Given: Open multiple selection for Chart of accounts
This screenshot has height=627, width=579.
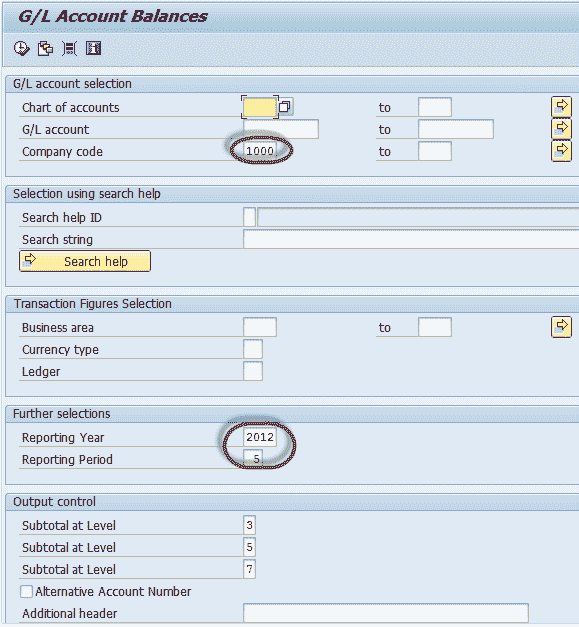Looking at the screenshot, I should pyautogui.click(x=561, y=106).
